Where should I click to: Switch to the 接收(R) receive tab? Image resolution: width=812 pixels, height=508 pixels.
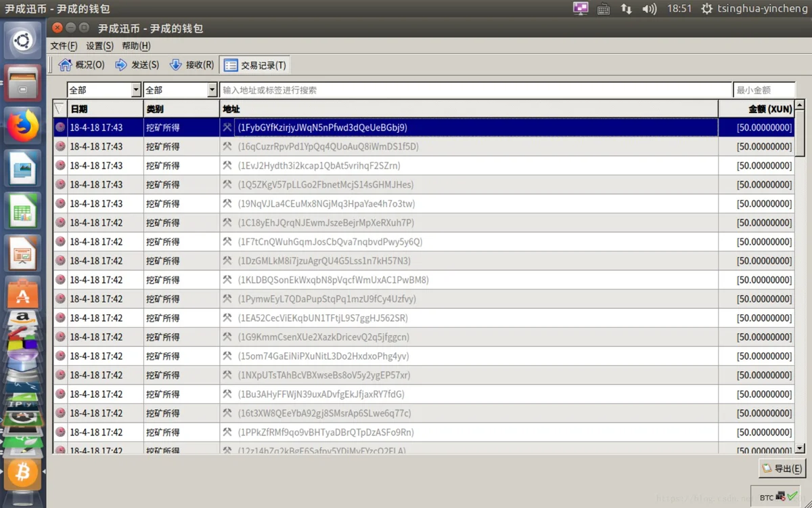(x=191, y=65)
